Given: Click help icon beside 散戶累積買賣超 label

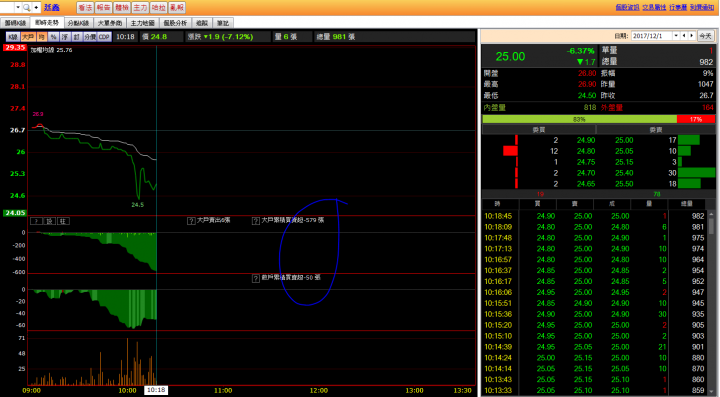Looking at the screenshot, I should 256,279.
